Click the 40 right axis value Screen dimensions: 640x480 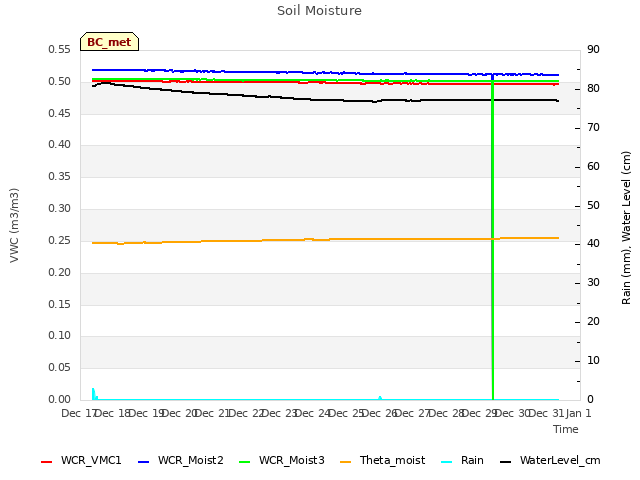[593, 244]
